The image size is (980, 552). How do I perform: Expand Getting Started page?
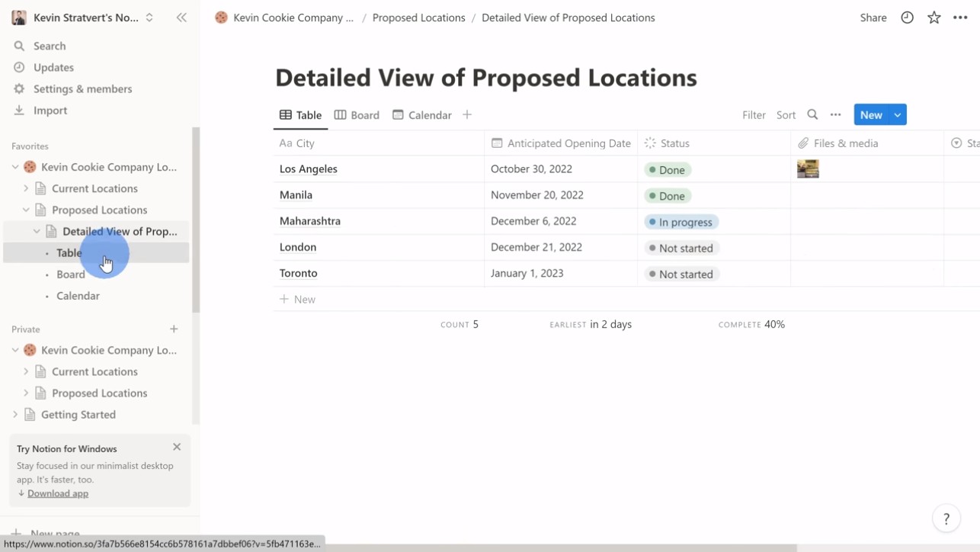click(x=15, y=415)
